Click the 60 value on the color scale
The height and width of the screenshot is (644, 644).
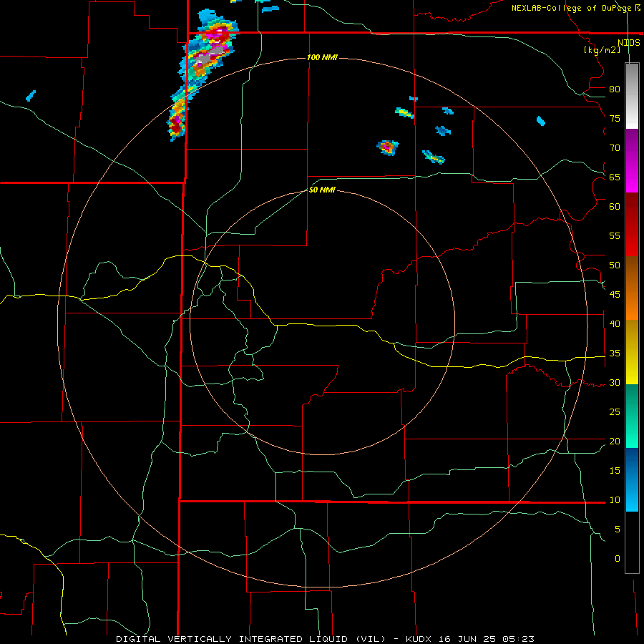(x=615, y=207)
